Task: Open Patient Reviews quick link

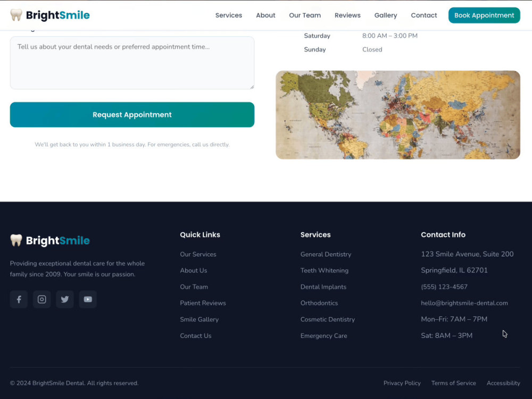Action: [x=203, y=303]
